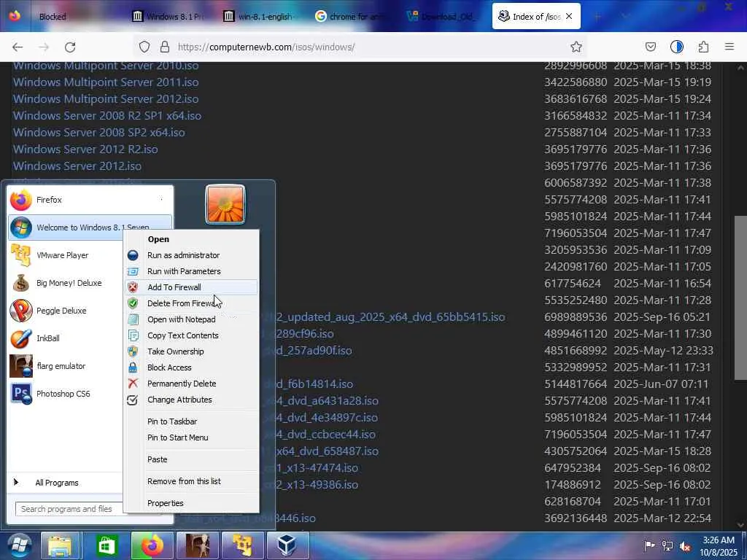Click the dark-mode half circle toolbar icon
Viewport: 747px width, 560px height.
click(676, 47)
